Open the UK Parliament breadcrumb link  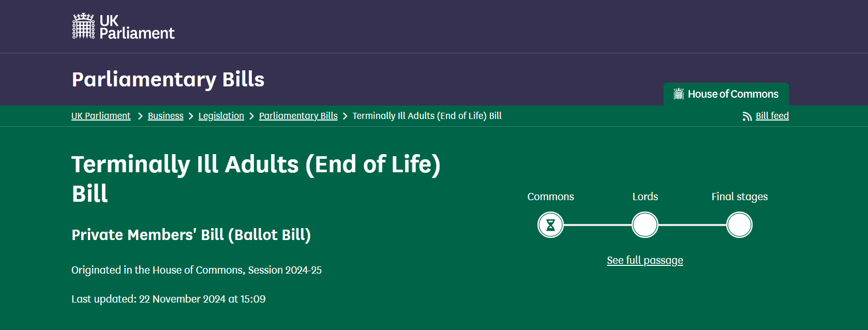click(101, 116)
